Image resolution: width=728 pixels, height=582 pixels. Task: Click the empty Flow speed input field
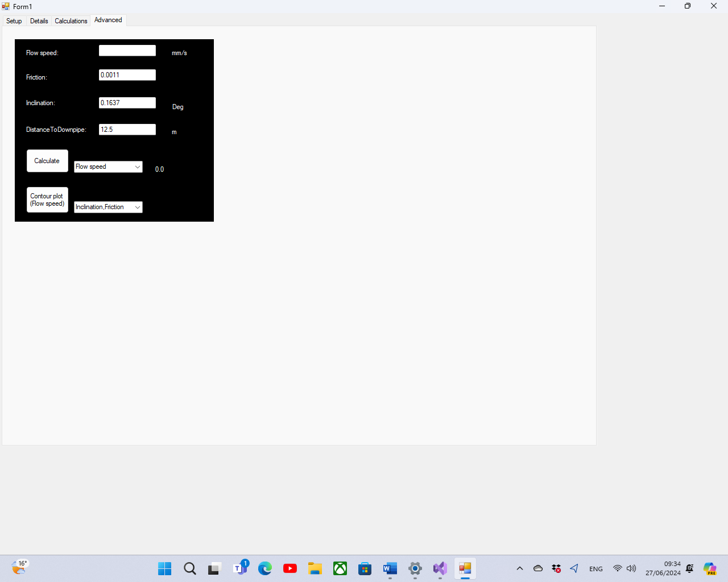click(x=127, y=51)
